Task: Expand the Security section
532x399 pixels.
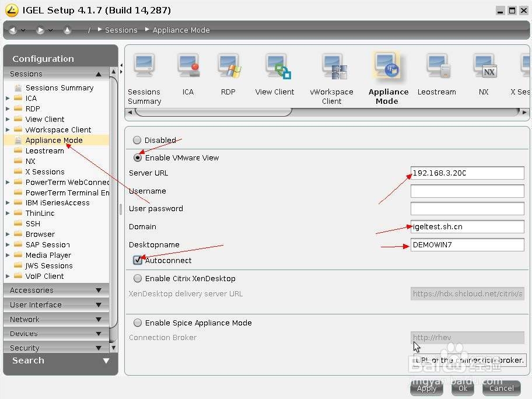Action: tap(57, 348)
